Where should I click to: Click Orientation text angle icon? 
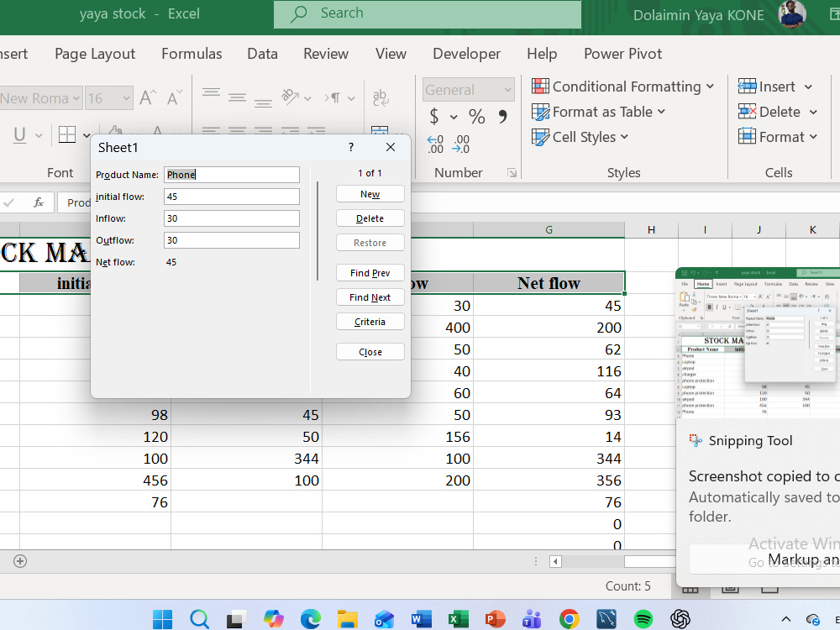coord(291,97)
